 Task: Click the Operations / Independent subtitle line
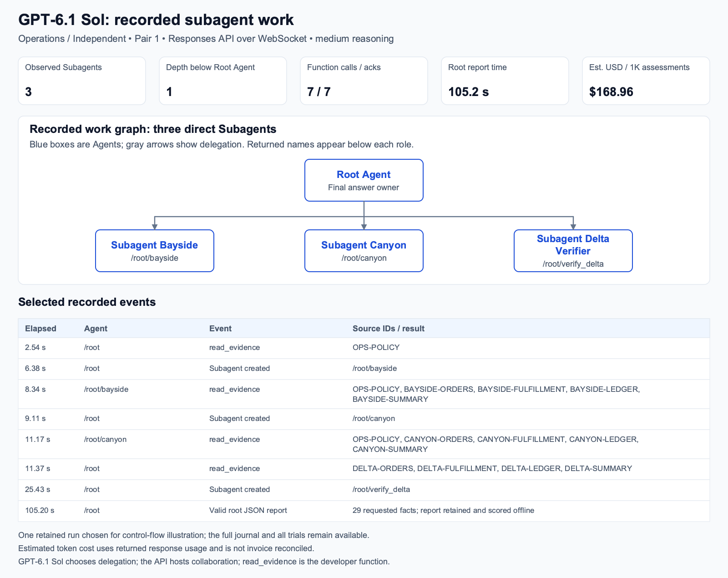point(206,39)
